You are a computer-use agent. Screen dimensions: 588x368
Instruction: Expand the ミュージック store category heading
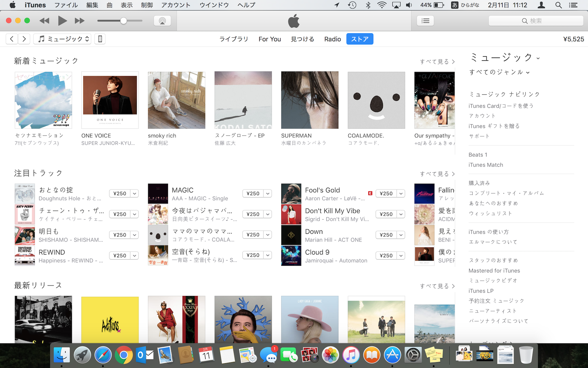[505, 58]
